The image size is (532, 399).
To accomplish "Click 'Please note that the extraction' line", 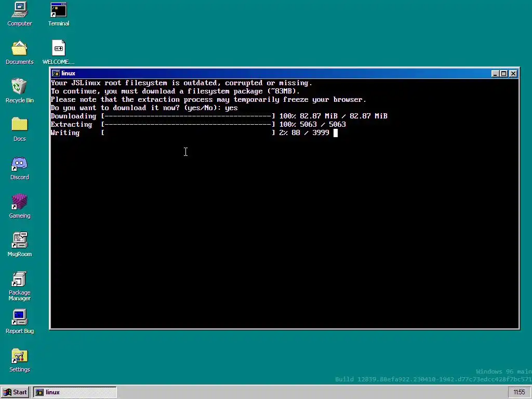I will 208,100.
